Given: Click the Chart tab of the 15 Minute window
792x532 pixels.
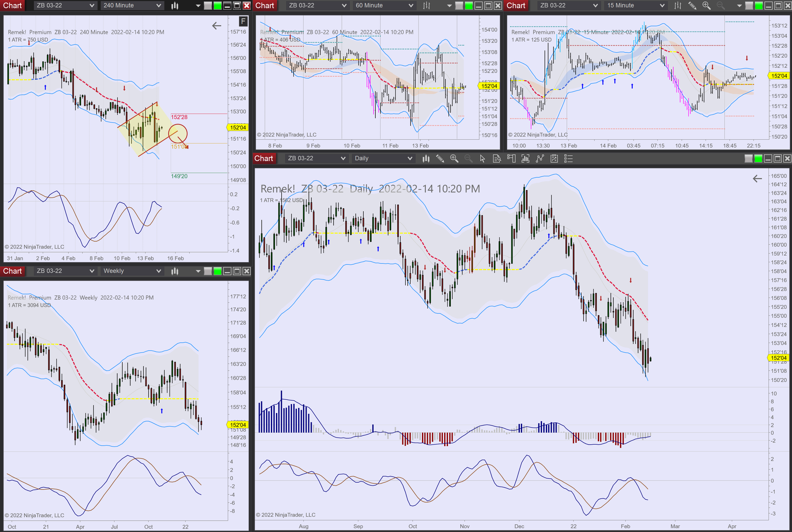Looking at the screenshot, I should (x=516, y=5).
